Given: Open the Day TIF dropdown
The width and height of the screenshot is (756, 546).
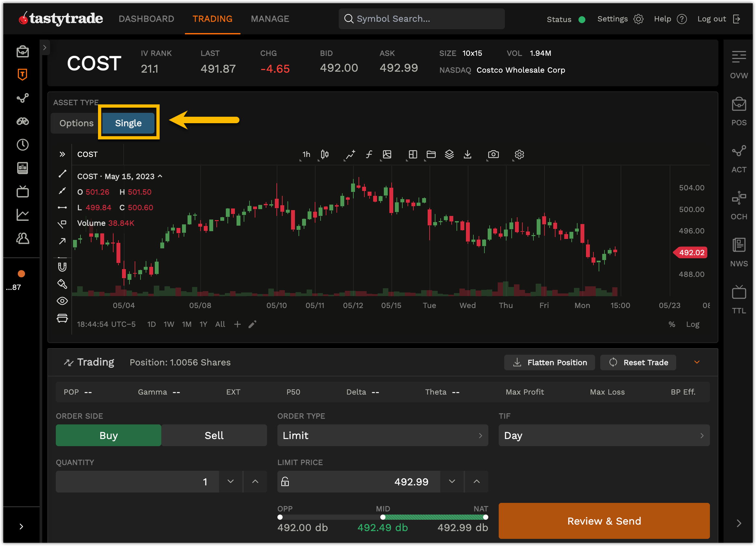Looking at the screenshot, I should pos(604,435).
